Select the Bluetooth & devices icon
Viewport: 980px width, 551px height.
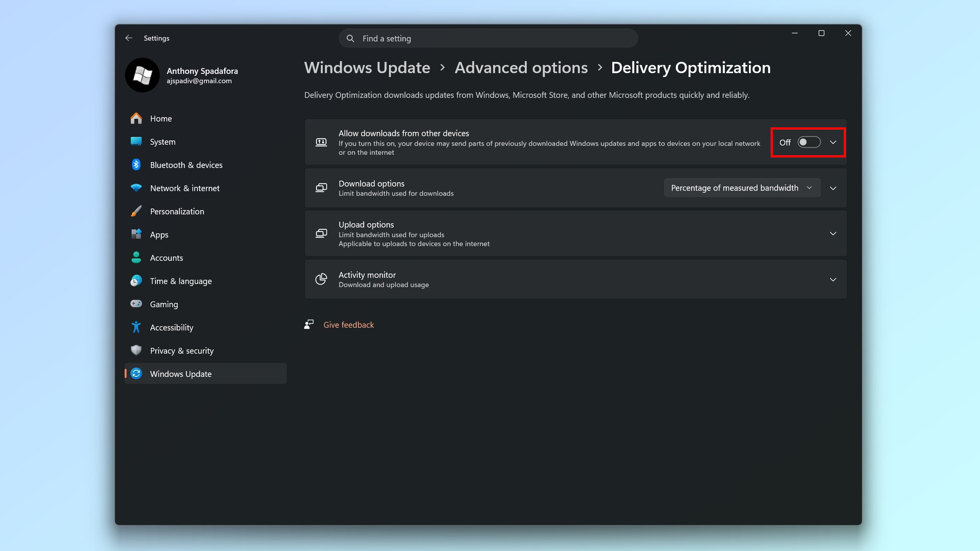pyautogui.click(x=136, y=164)
